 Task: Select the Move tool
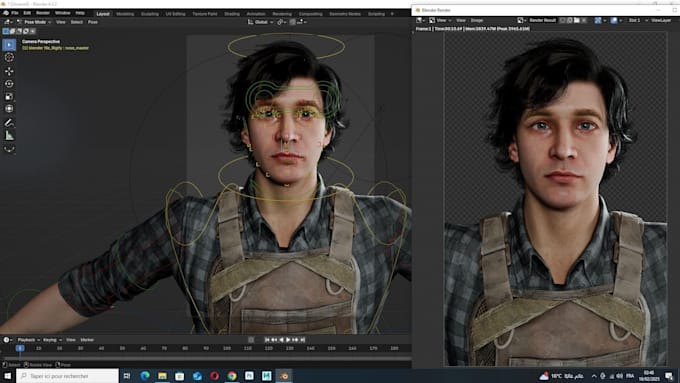click(9, 71)
